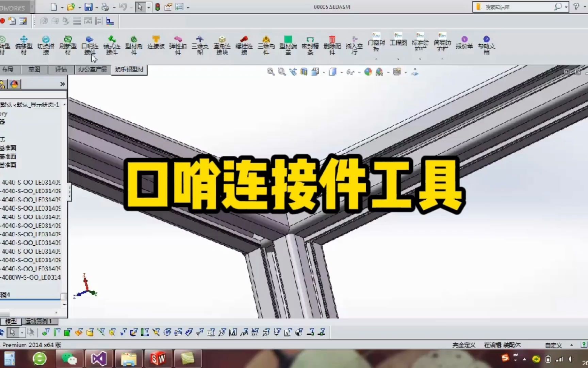Select the green 型材端盖 end cap tool
The height and width of the screenshot is (368, 588).
pyautogui.click(x=288, y=46)
